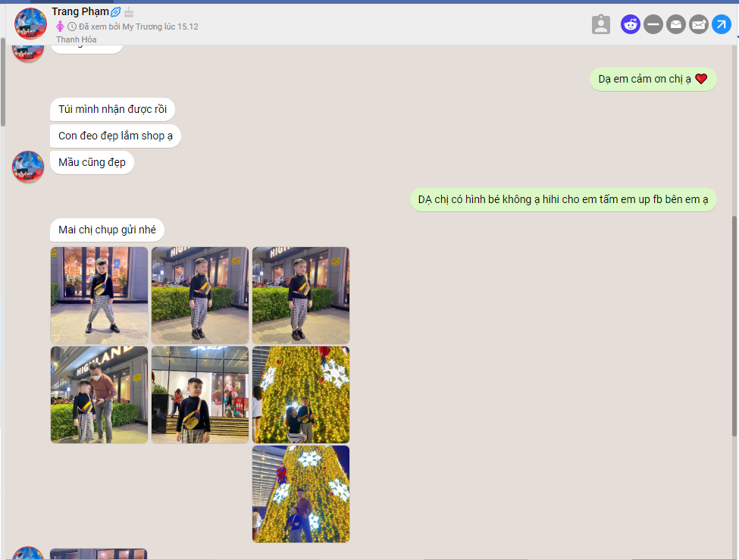Open the customer contact card icon
This screenshot has height=560, width=739.
[x=601, y=24]
